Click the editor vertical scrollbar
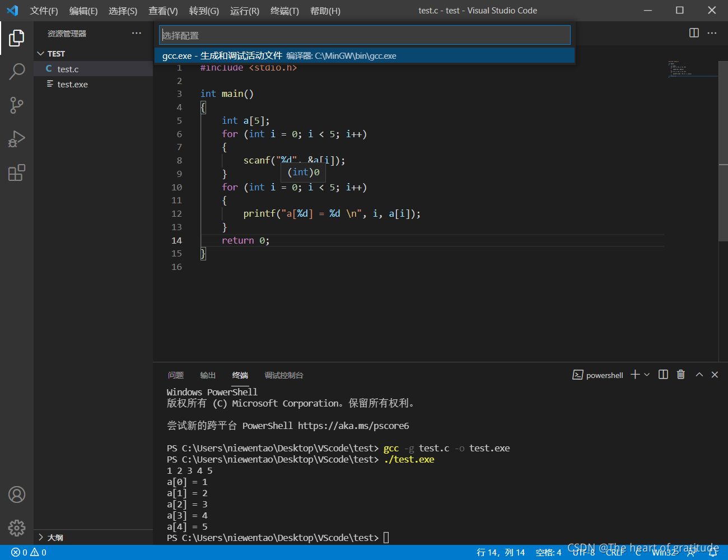This screenshot has height=560, width=728. tap(723, 151)
